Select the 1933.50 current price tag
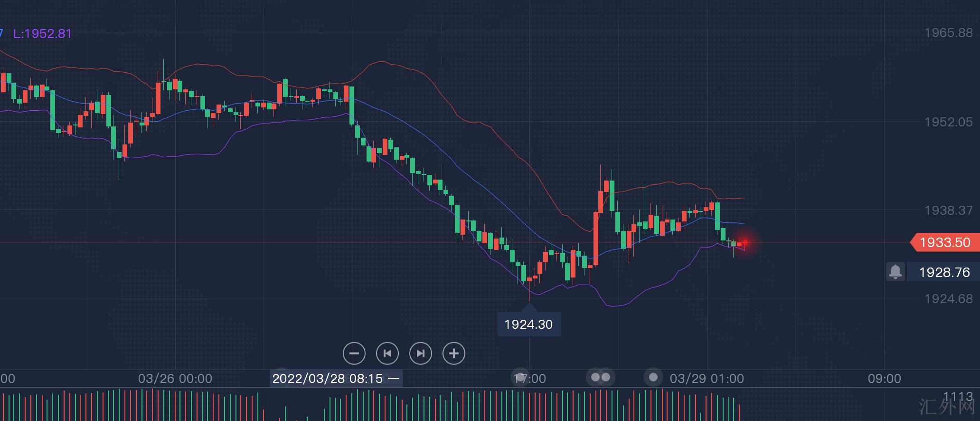980x421 pixels. [x=944, y=242]
